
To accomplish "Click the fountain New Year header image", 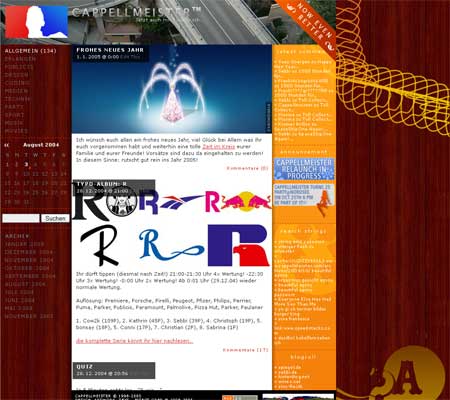I will point(172,89).
